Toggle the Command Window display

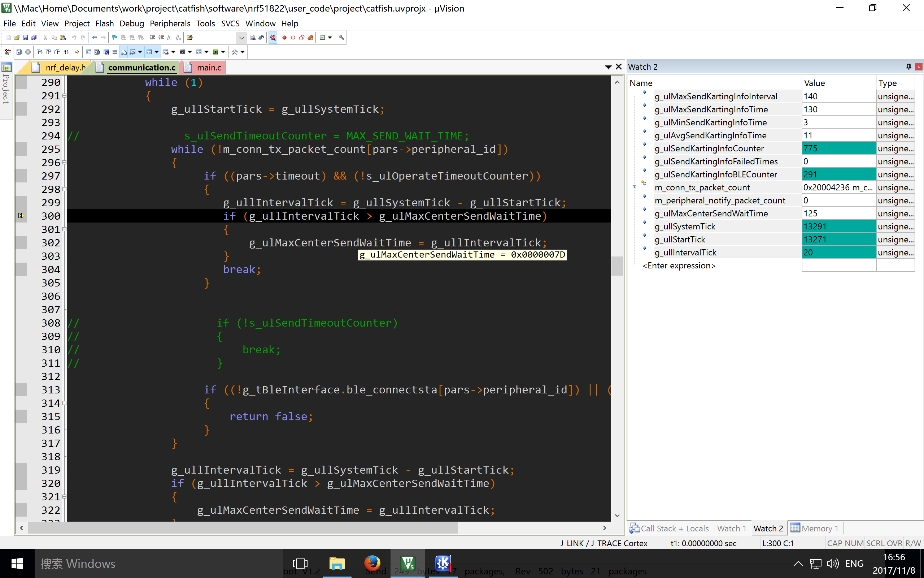pyautogui.click(x=88, y=52)
